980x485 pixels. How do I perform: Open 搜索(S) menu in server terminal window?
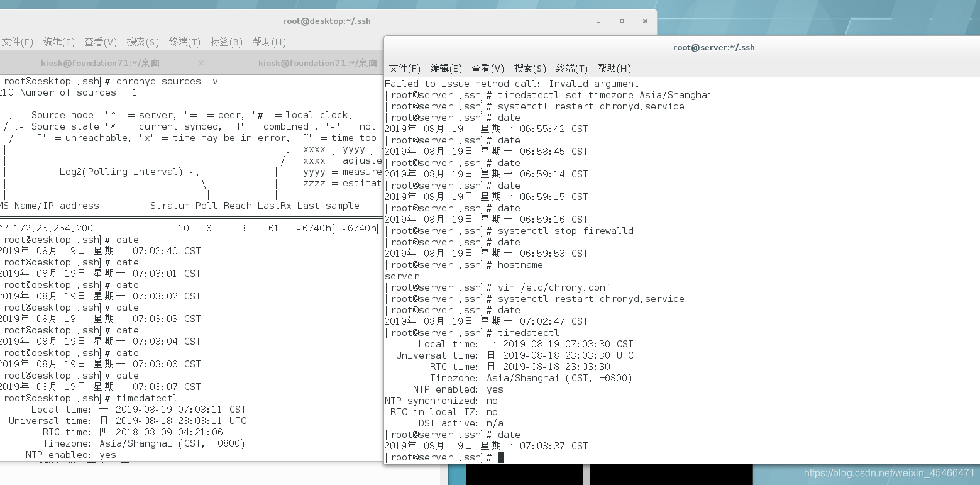[x=530, y=68]
